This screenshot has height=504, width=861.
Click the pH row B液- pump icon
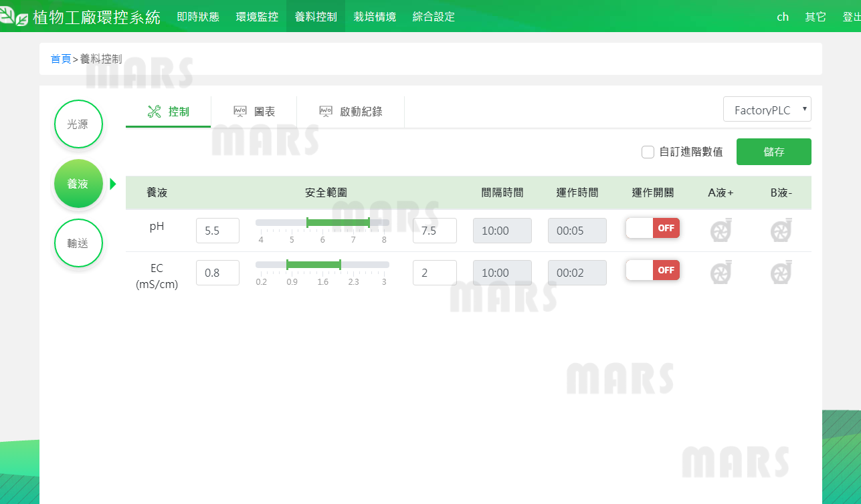(x=781, y=231)
